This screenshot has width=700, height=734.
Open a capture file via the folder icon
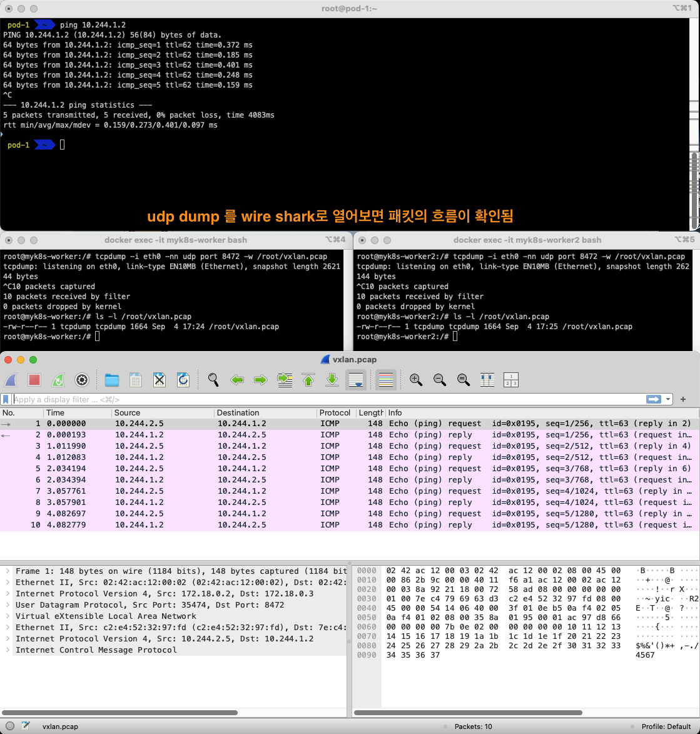tap(112, 380)
